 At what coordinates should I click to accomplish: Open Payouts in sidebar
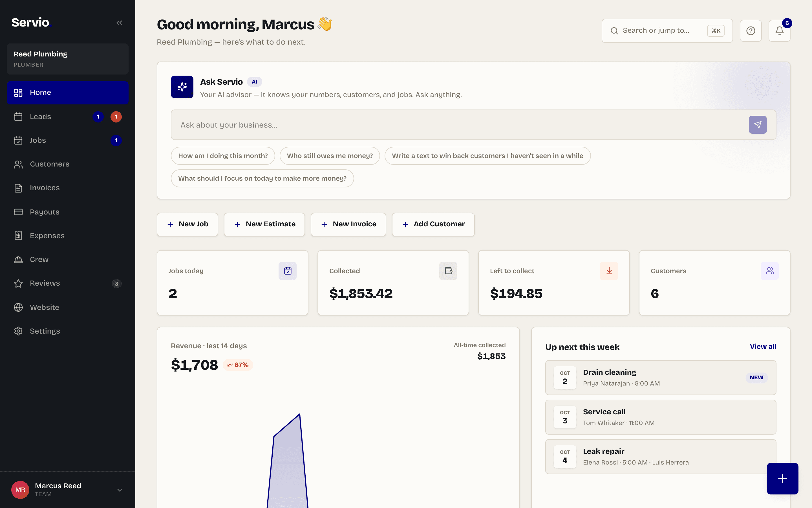coord(67,212)
